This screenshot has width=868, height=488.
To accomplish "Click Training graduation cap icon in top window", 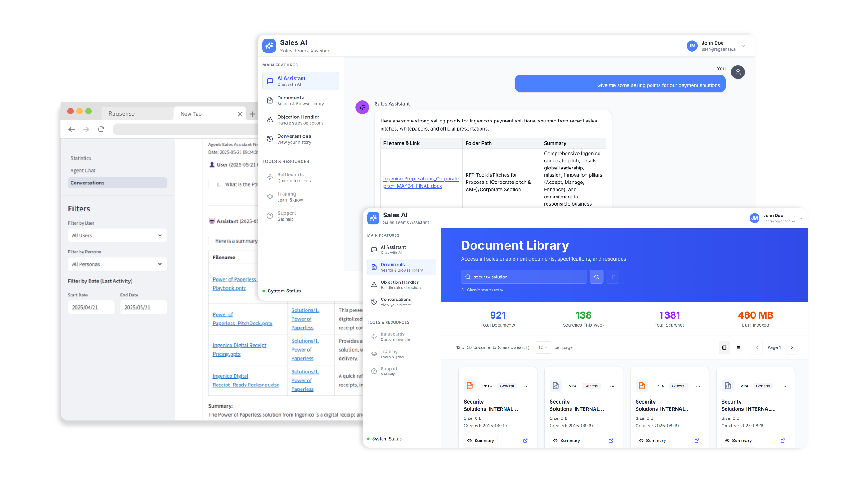I will pos(269,197).
